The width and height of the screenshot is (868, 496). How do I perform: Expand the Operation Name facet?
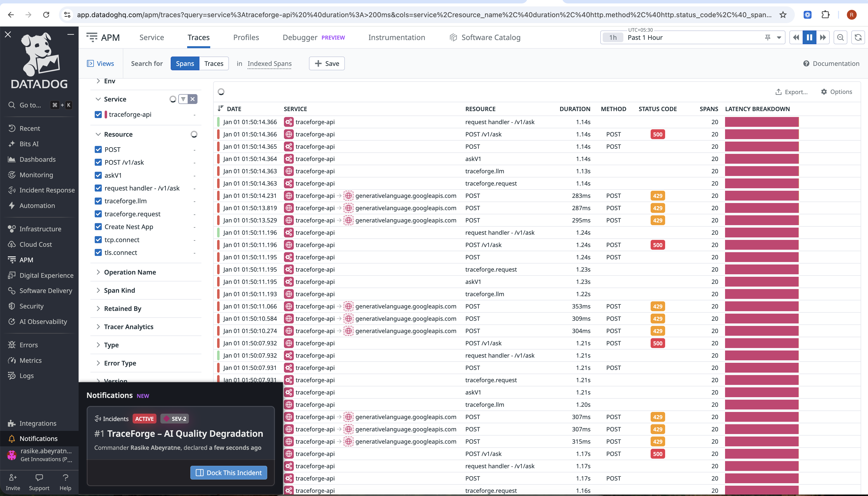click(x=130, y=272)
